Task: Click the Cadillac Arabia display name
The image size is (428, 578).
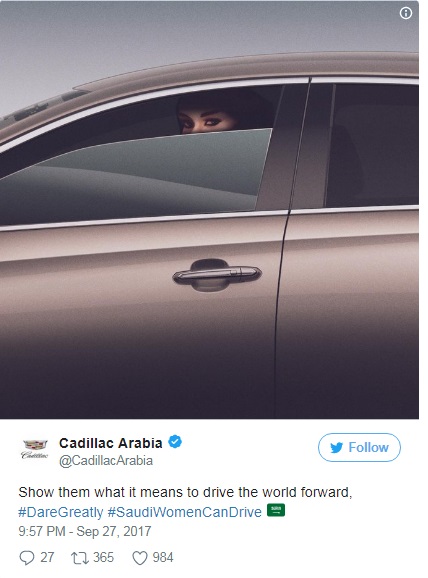Action: (x=111, y=443)
